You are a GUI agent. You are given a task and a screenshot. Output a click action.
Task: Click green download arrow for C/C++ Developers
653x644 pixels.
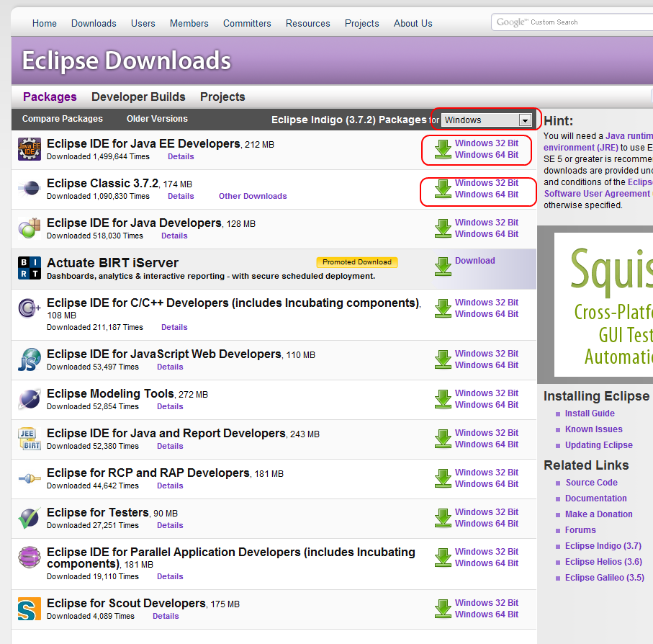click(443, 308)
